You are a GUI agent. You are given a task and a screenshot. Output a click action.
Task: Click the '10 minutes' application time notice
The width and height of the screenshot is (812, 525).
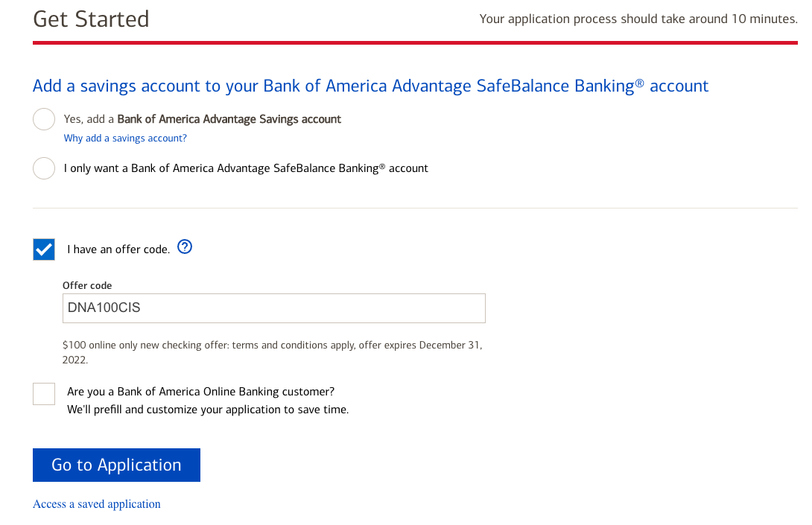tap(638, 19)
